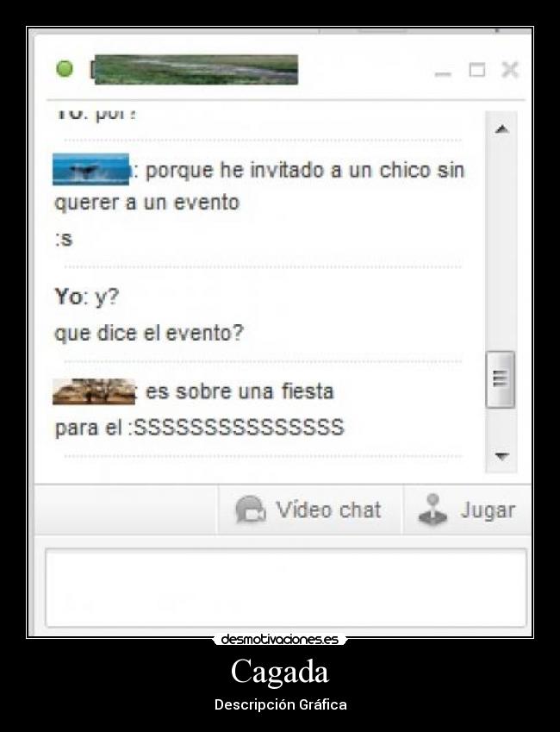This screenshot has width=560, height=732.
Task: Click the 'es sobre una fiesta' message
Action: [x=240, y=391]
